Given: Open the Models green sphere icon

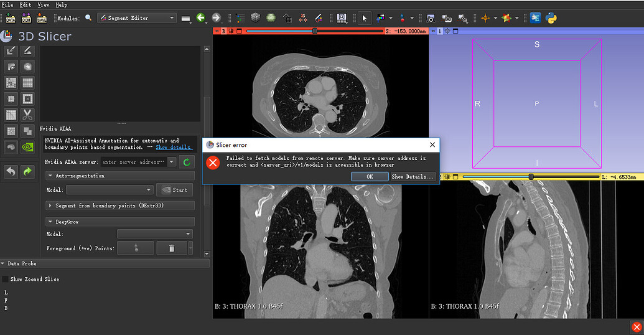Looking at the screenshot, I should 271,17.
